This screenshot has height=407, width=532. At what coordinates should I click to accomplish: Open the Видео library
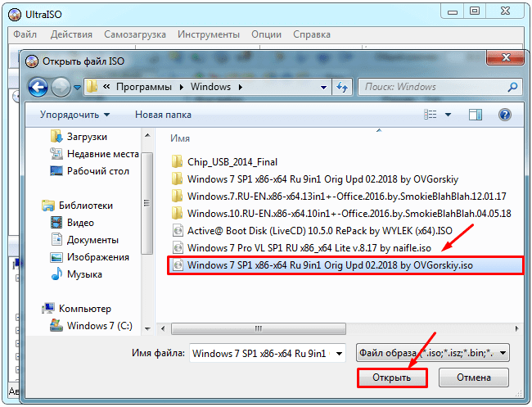72,223
